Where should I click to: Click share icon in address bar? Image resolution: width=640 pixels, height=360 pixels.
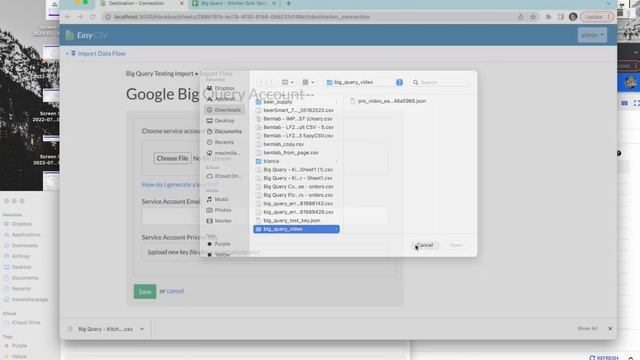520,17
